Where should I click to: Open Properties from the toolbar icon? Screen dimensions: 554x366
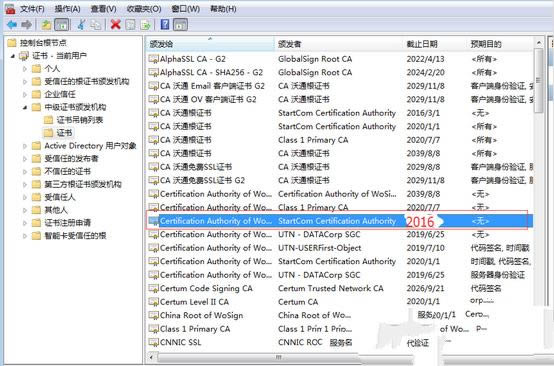pos(130,25)
